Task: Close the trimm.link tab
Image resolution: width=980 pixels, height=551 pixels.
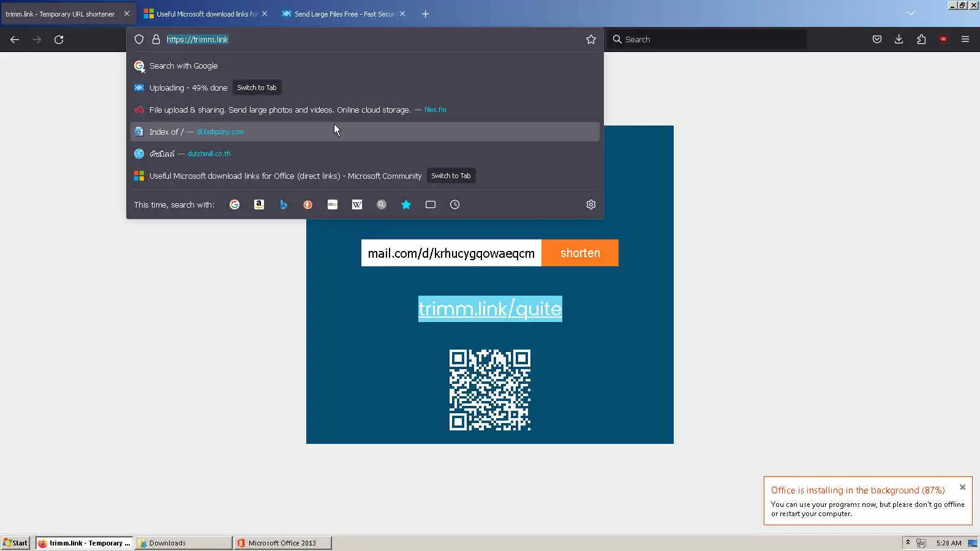Action: pos(127,13)
